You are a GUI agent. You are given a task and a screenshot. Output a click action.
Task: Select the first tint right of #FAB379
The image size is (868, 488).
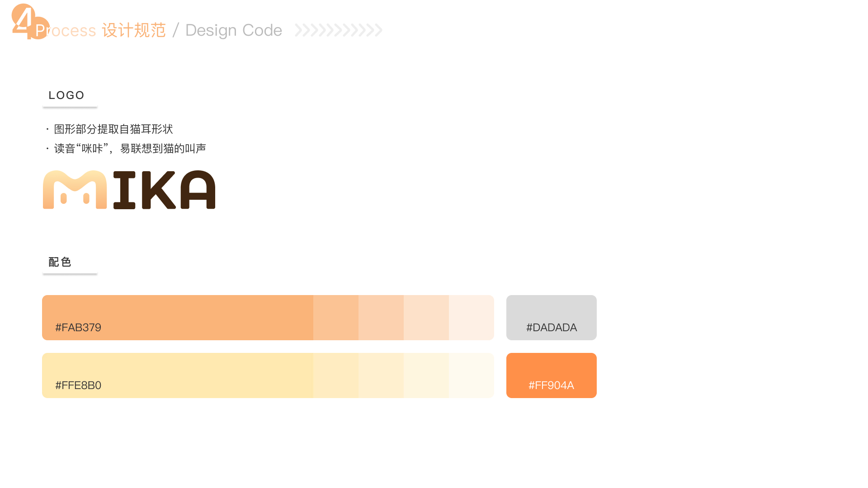pos(336,318)
